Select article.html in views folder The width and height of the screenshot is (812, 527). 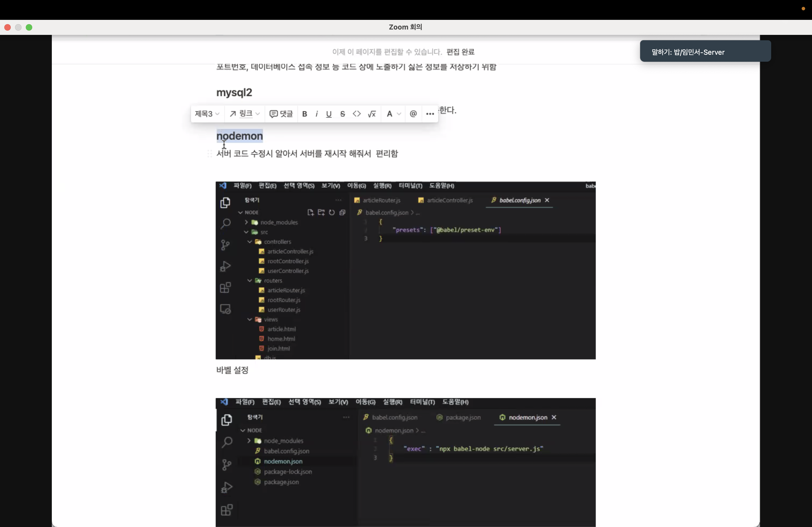click(281, 329)
